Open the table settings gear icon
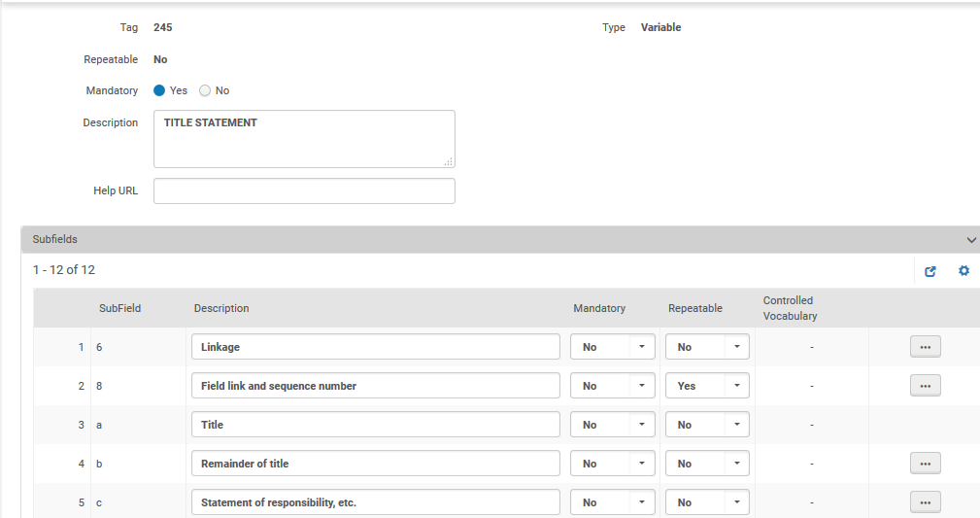 click(963, 271)
